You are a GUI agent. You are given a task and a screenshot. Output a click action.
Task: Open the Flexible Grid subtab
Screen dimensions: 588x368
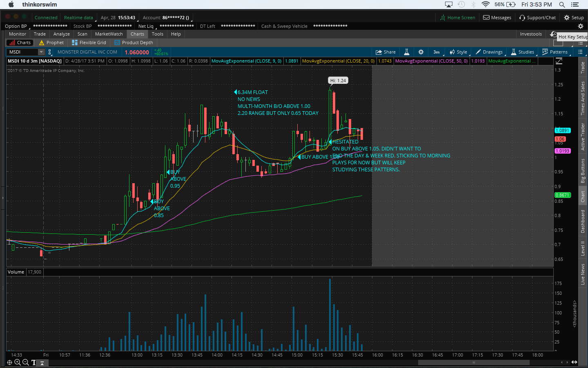(x=89, y=43)
